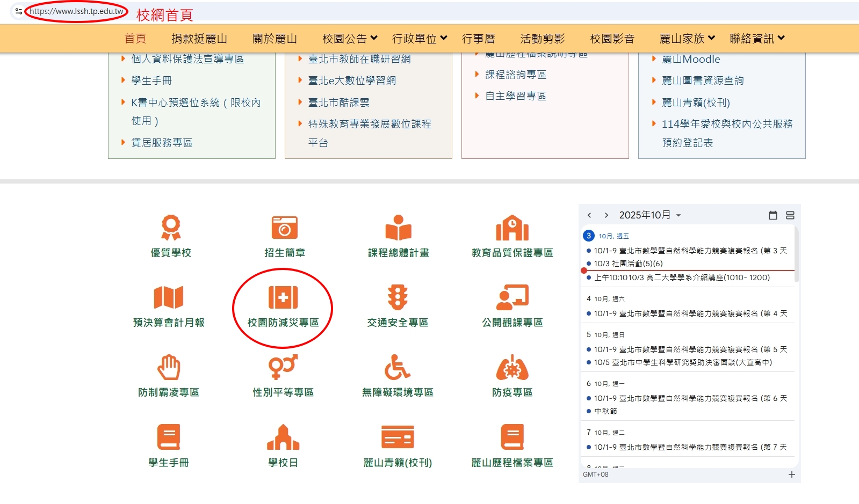Go to next period in calendar
Image resolution: width=859 pixels, height=504 pixels.
tap(607, 215)
